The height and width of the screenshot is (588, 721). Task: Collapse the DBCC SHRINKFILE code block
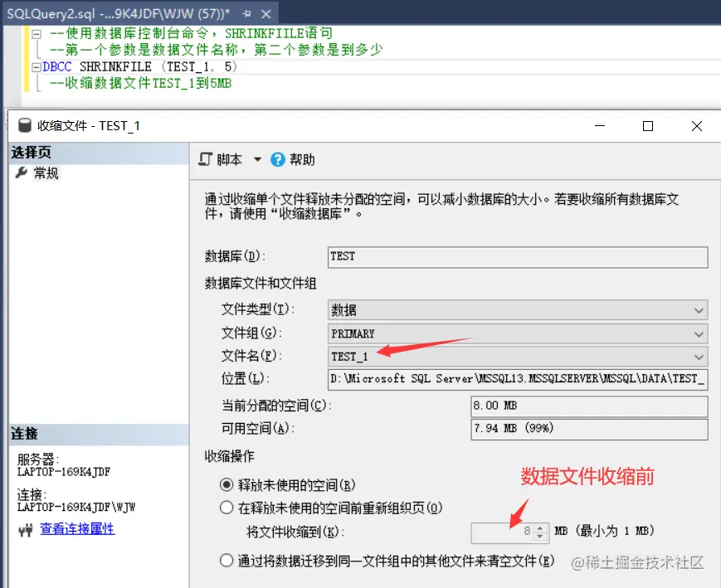click(x=37, y=67)
